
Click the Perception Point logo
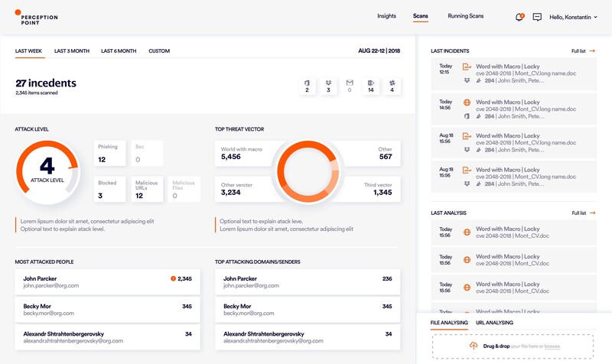(35, 16)
